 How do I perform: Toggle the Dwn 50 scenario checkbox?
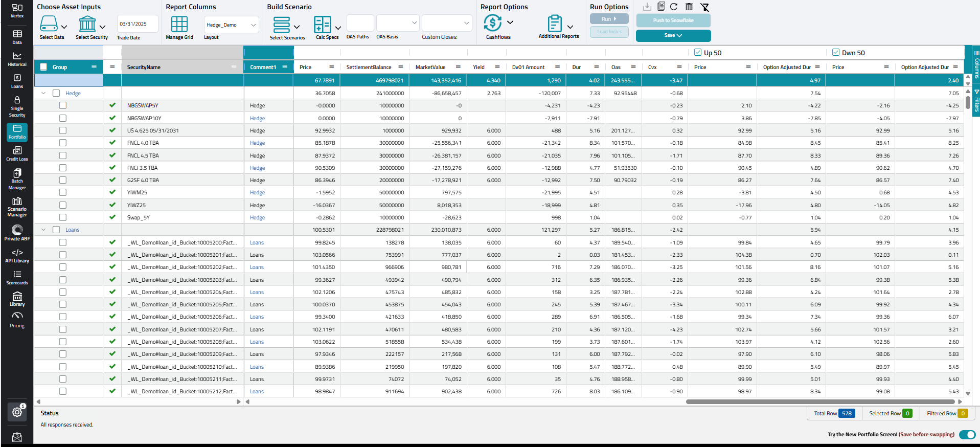(x=836, y=52)
